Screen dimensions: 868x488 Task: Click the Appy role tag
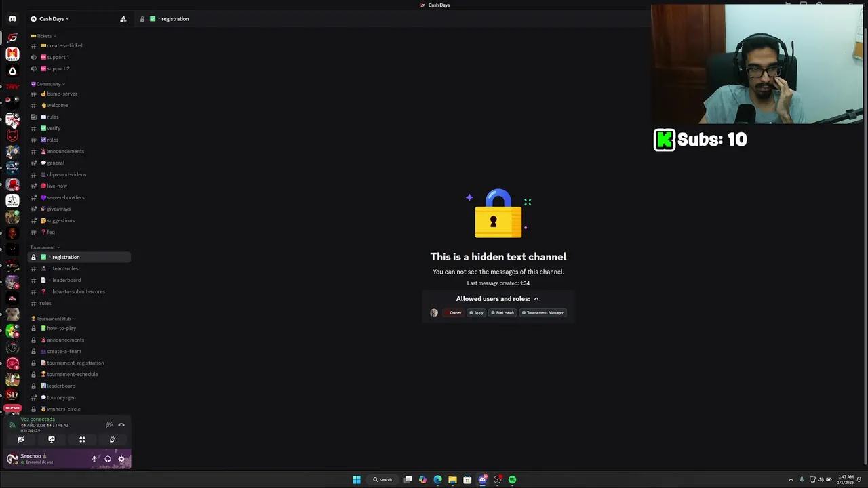[x=476, y=313]
